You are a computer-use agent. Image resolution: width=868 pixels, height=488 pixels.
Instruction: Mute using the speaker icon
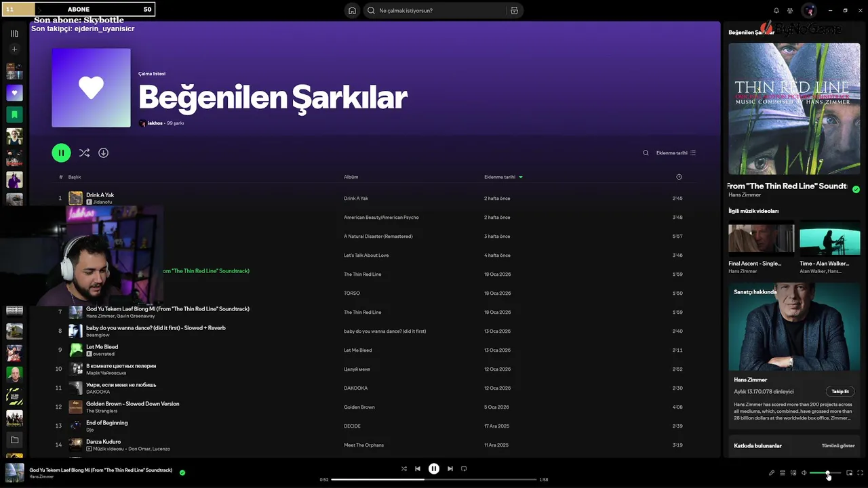coord(804,473)
